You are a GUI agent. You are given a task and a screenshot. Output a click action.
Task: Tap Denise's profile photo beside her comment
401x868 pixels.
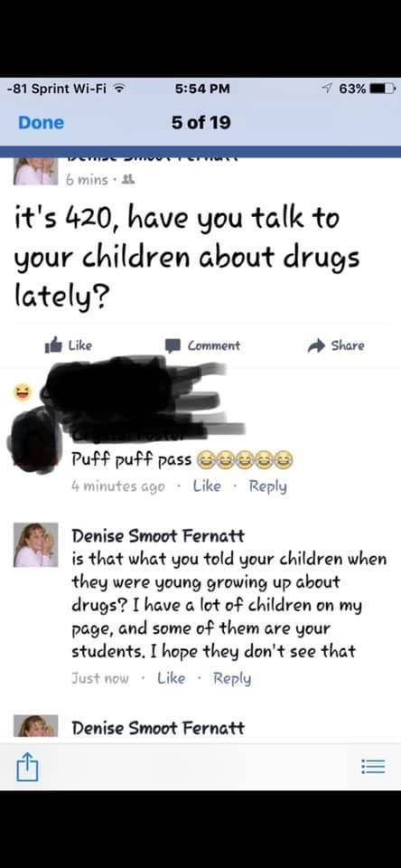[35, 544]
